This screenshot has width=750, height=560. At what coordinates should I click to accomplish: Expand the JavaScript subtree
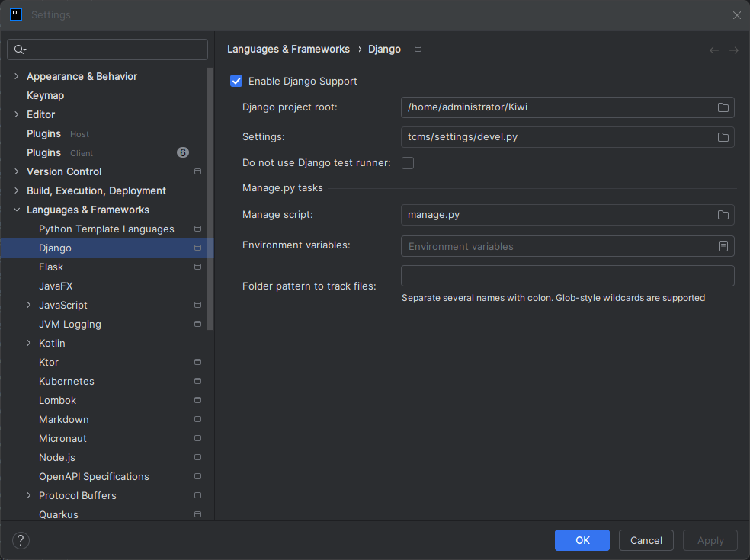coord(29,305)
